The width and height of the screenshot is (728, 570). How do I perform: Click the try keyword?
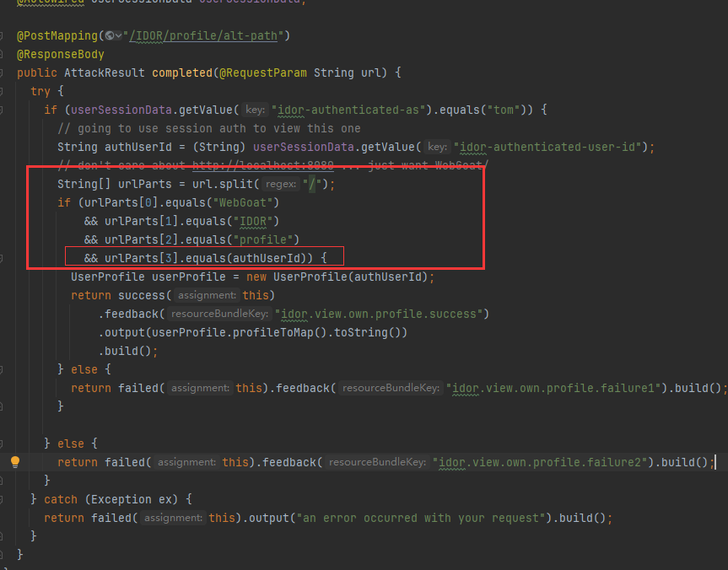[40, 91]
